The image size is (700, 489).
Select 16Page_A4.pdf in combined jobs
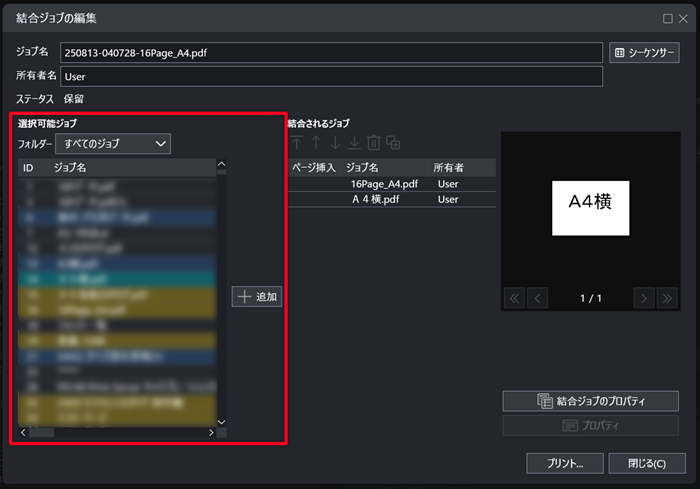[x=392, y=184]
